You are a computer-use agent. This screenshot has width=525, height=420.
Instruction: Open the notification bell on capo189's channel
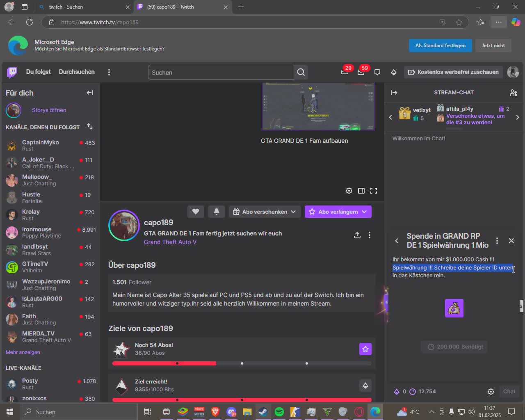(217, 212)
